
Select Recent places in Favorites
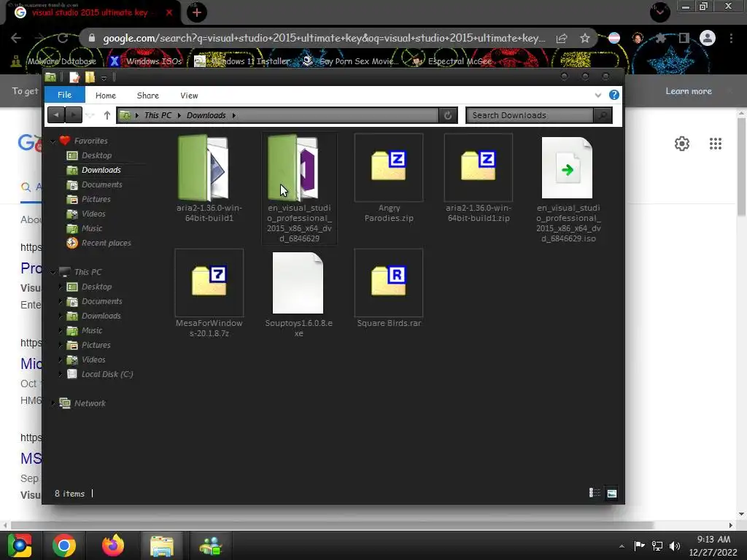[x=99, y=243]
